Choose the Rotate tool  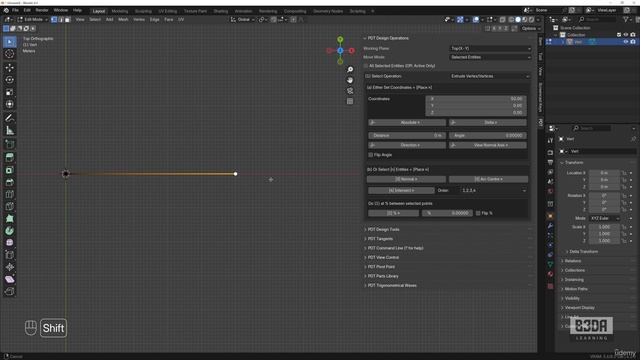coord(9,80)
